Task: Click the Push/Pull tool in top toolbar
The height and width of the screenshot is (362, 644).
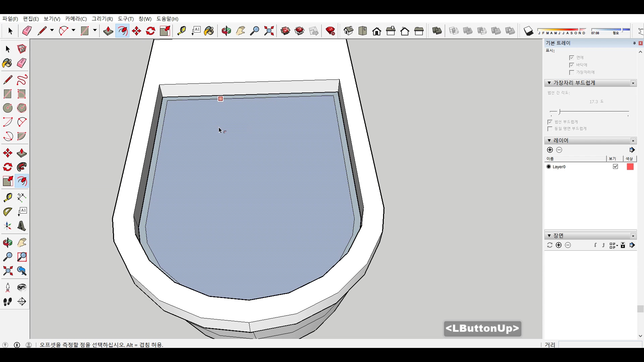Action: [x=108, y=31]
